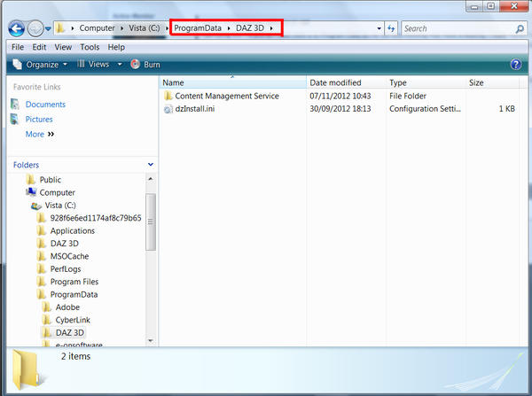Click the magnifying glass search icon
This screenshot has height=396, width=532.
click(x=520, y=29)
